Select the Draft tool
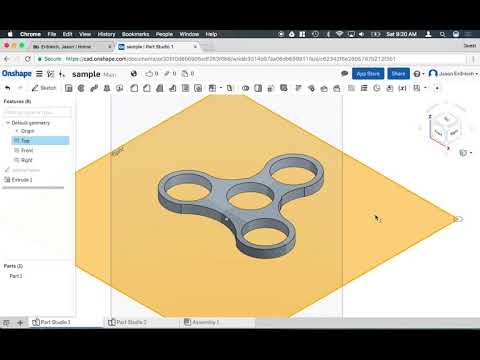The width and height of the screenshot is (480, 360). 160,88
